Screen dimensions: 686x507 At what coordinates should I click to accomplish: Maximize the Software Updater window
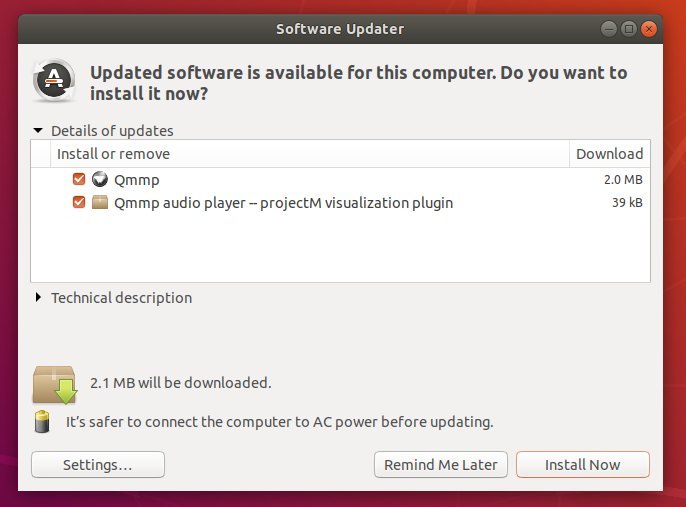pos(629,29)
